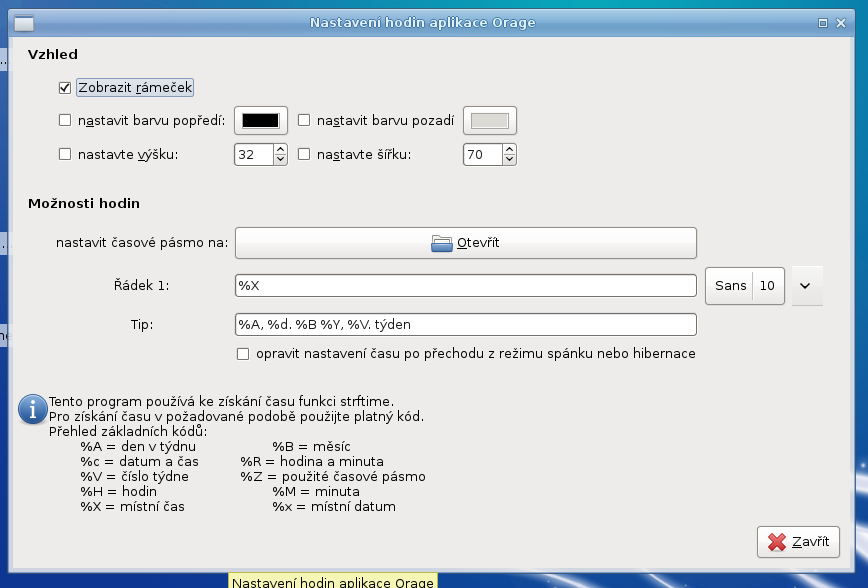The height and width of the screenshot is (588, 868).
Task: Tick the nastavte výšku checkbox
Action: tap(66, 155)
